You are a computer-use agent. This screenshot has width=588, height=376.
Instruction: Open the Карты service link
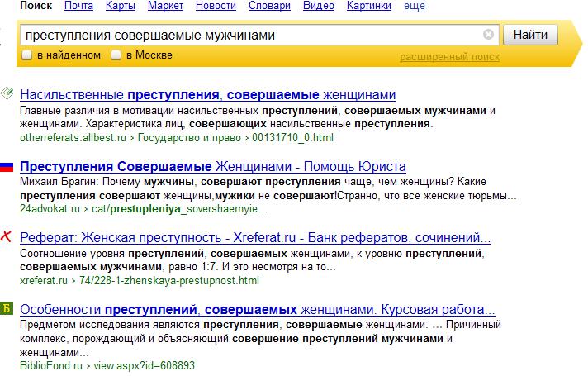click(x=121, y=6)
